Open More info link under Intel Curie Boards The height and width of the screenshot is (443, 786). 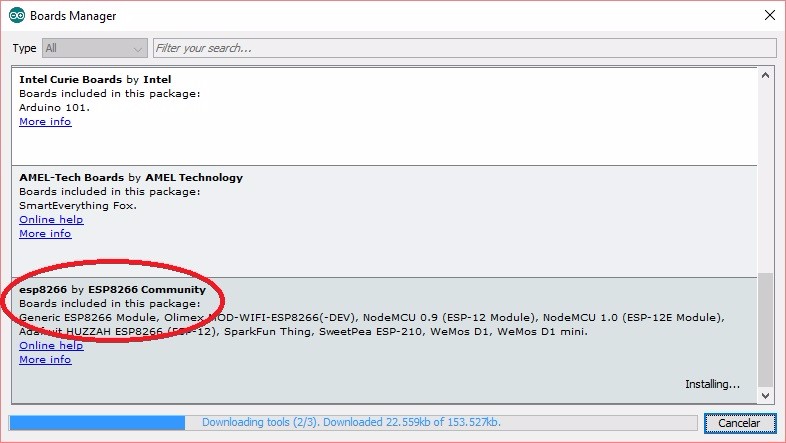tap(45, 122)
